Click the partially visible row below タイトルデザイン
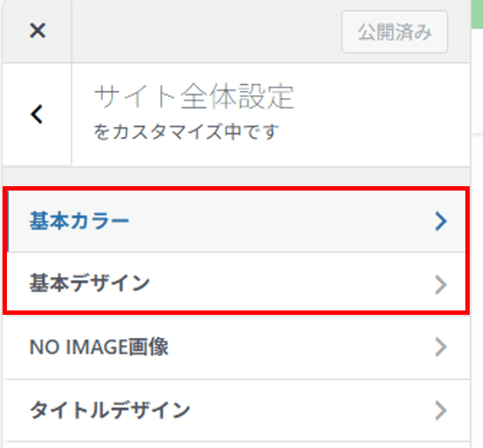483x448 pixels. point(237,444)
